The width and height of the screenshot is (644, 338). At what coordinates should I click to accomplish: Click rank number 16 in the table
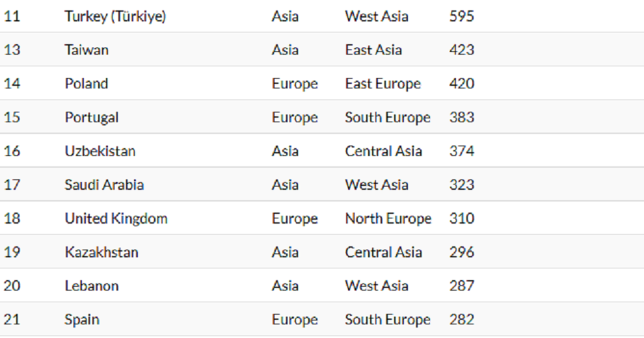click(x=12, y=151)
